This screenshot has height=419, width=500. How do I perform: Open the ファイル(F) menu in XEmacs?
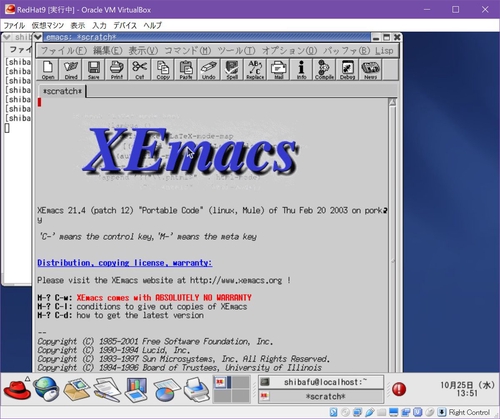coord(63,51)
